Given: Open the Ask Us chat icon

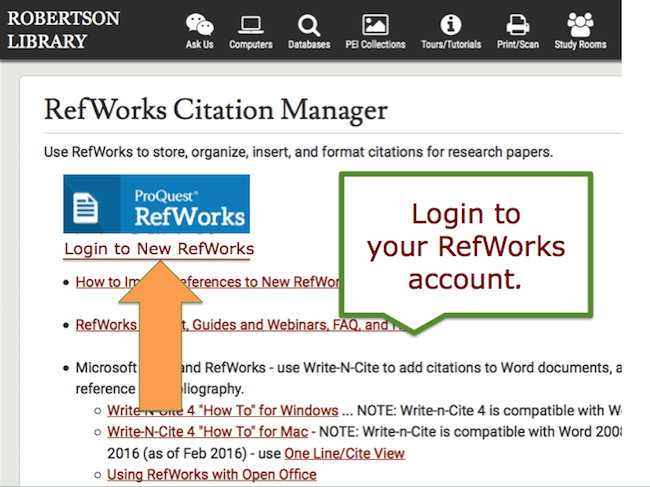Looking at the screenshot, I should tap(199, 24).
